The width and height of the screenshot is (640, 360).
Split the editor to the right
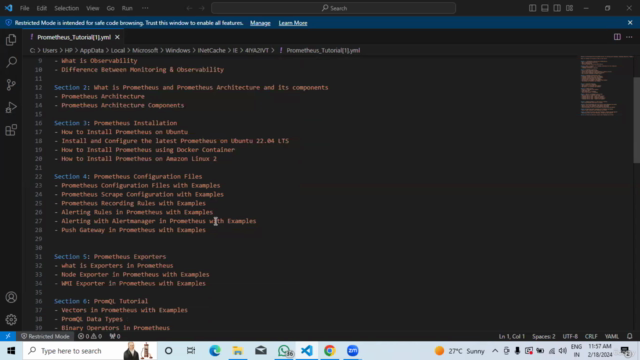point(617,37)
